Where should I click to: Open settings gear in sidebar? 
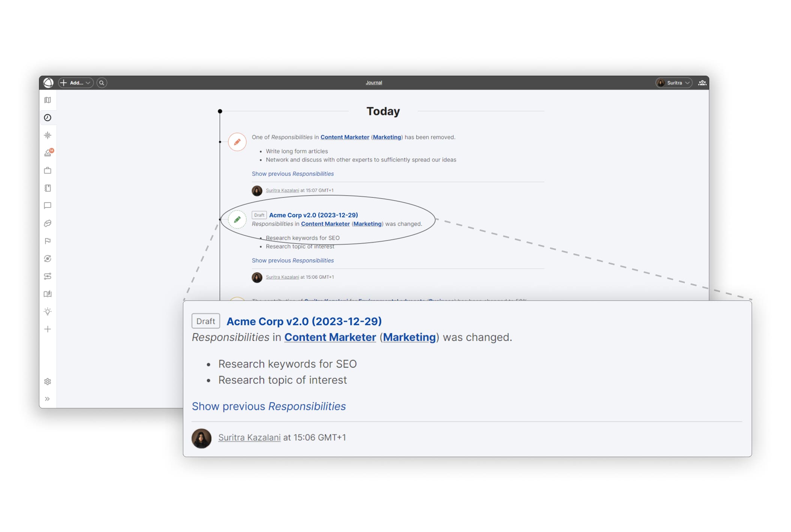48,381
